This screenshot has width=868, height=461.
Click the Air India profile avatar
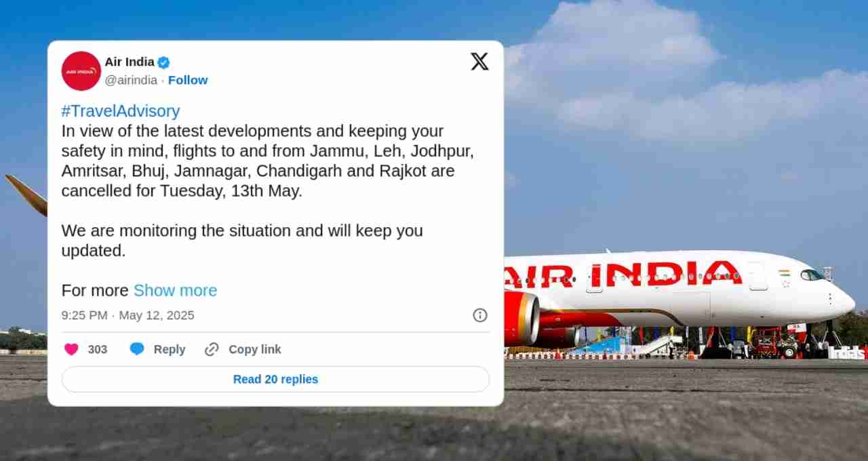point(81,71)
